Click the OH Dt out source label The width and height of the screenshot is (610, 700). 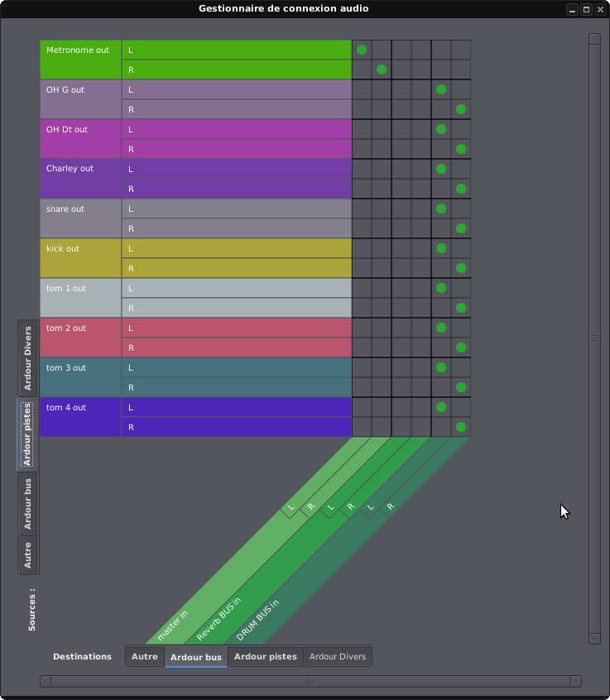[x=80, y=139]
